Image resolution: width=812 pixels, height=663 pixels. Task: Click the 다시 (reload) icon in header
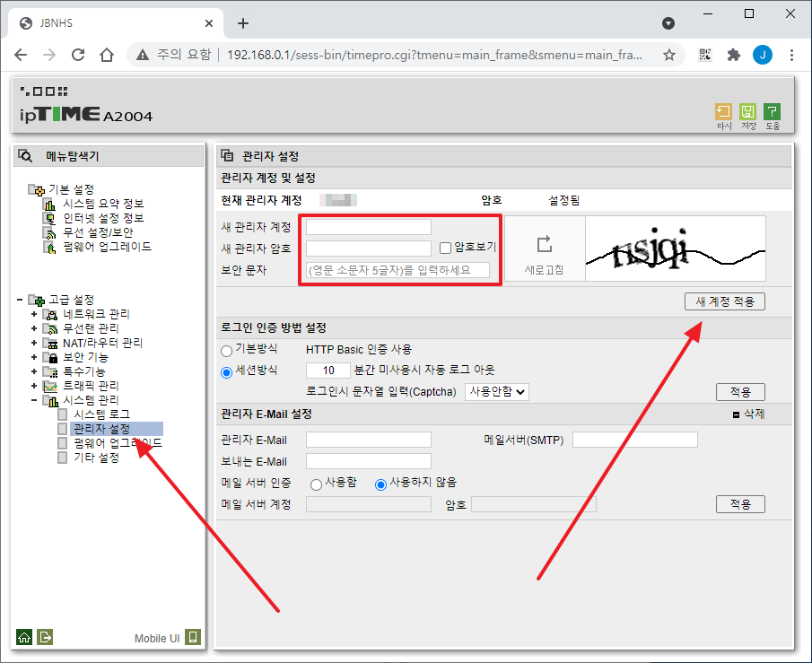723,112
